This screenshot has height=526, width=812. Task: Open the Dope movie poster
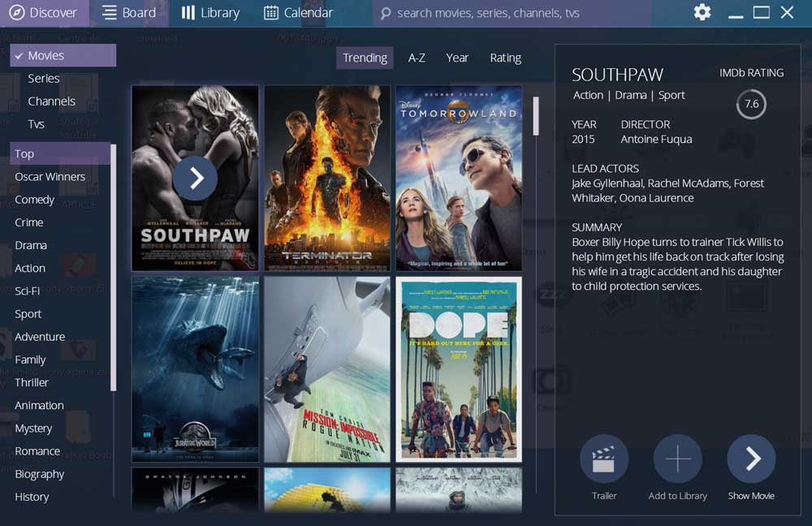(x=459, y=369)
